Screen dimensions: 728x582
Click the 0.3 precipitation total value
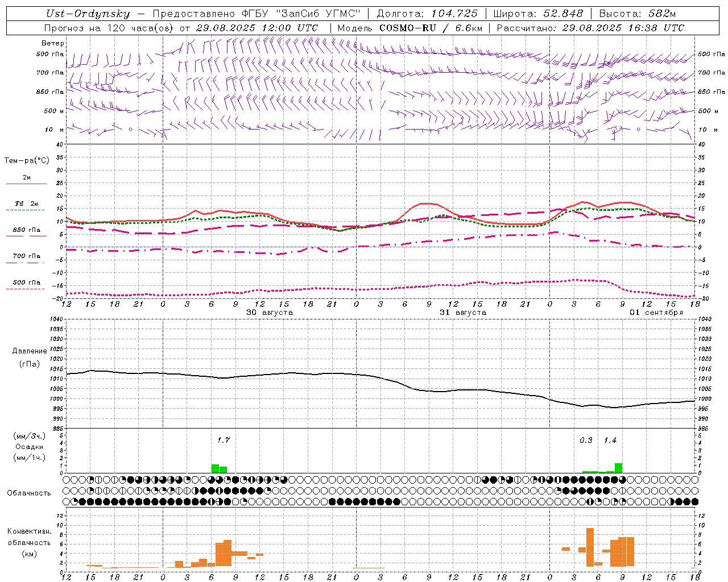586,440
